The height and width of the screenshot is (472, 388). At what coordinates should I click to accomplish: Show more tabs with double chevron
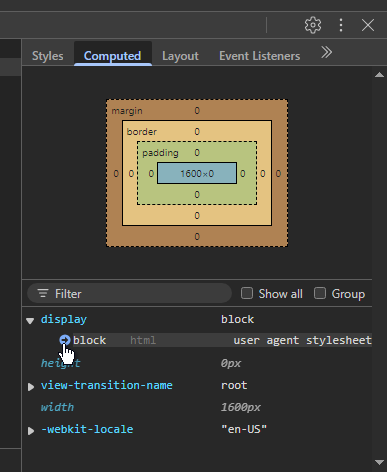326,52
